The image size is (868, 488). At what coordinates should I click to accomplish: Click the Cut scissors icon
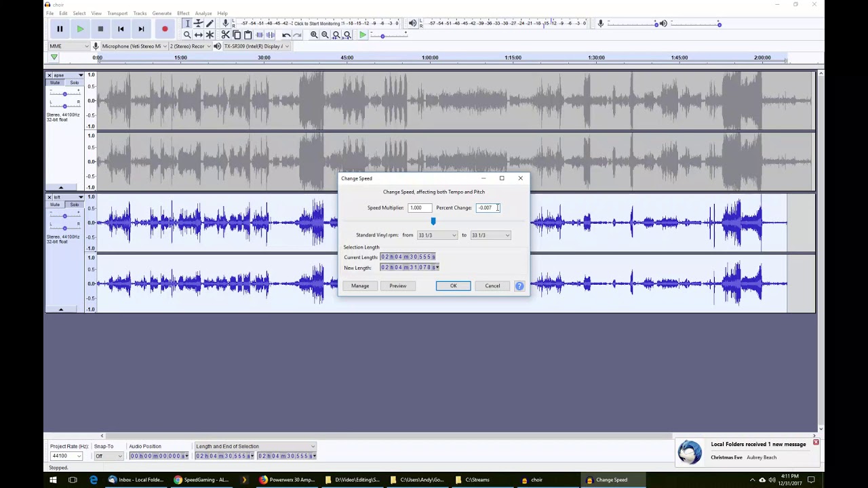pos(226,35)
